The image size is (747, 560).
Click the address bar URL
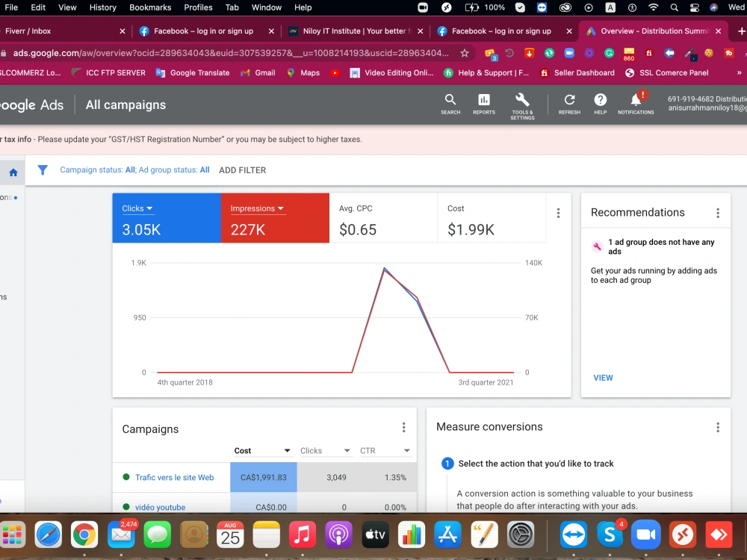click(231, 53)
